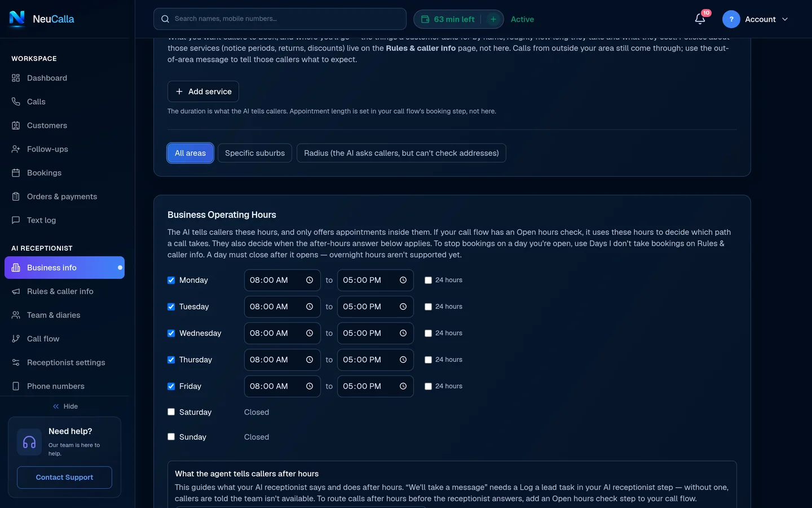The image size is (812, 508).
Task: Click the 63 min left indicator
Action: point(448,19)
